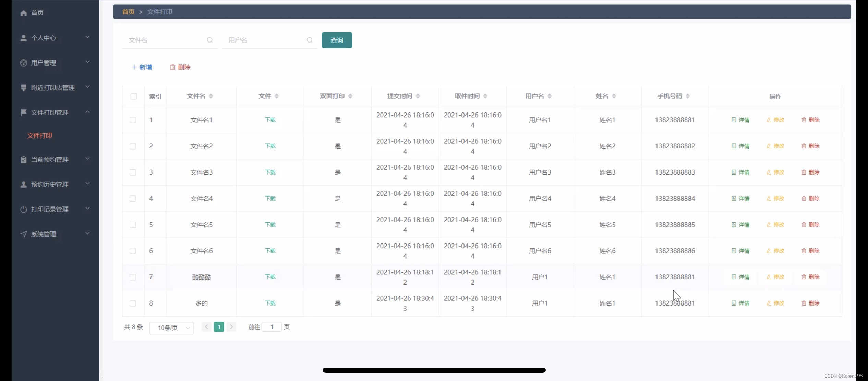Check the checkbox for row 文件名4
Screen dimensions: 868x381
[133, 199]
